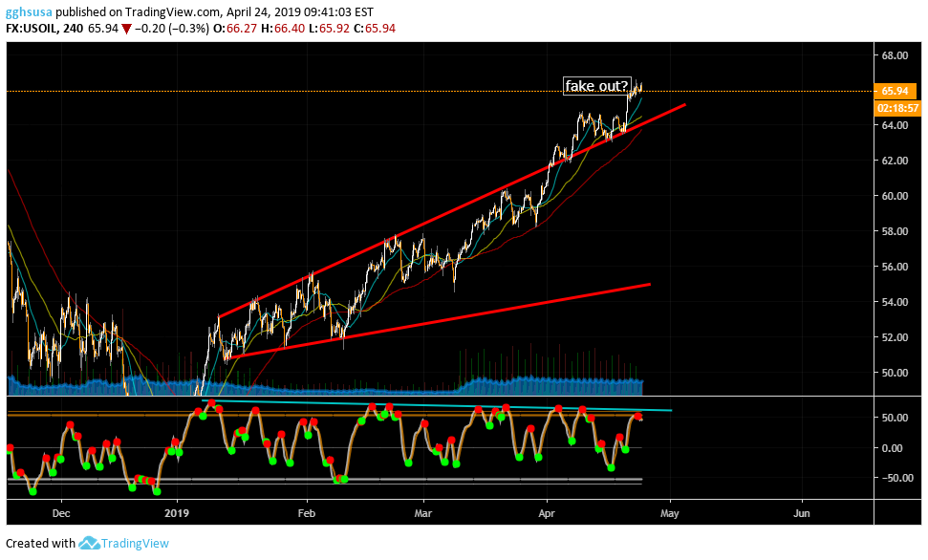The height and width of the screenshot is (560, 928).
Task: Click the low value L:65.92
Action: [329, 29]
